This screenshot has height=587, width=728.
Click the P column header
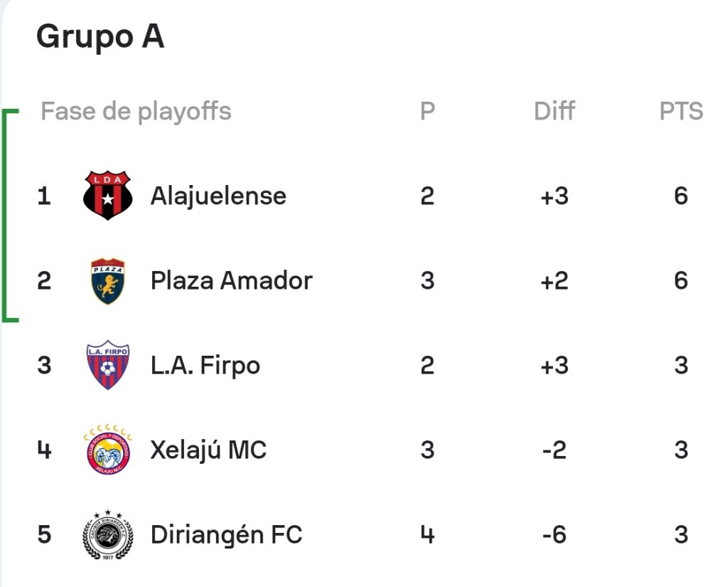pos(427,111)
